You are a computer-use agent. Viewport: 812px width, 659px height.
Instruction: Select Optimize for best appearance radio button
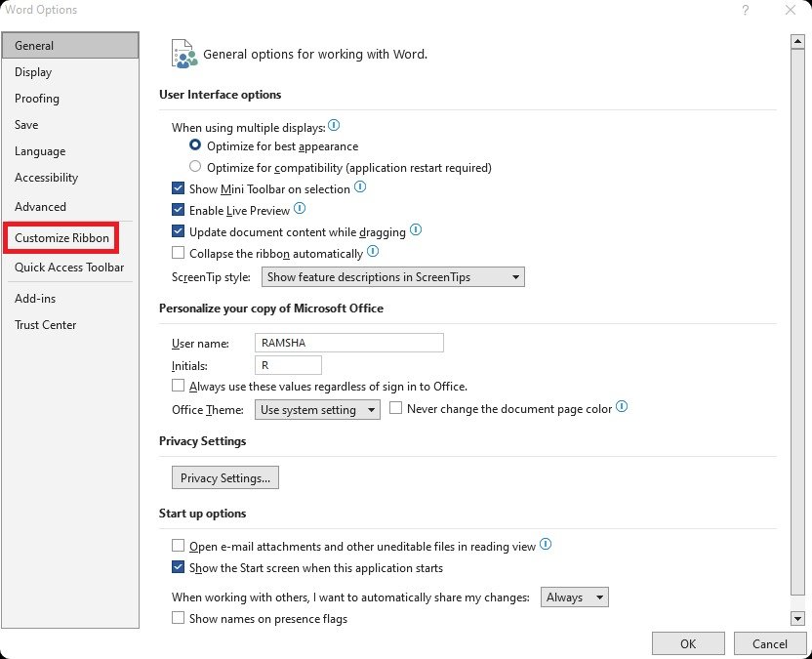coord(195,145)
